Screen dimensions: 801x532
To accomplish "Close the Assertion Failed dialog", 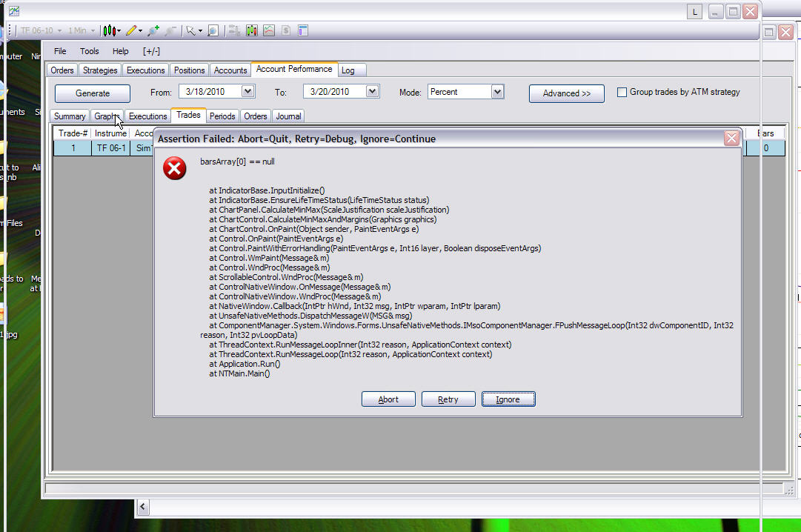I will 731,139.
